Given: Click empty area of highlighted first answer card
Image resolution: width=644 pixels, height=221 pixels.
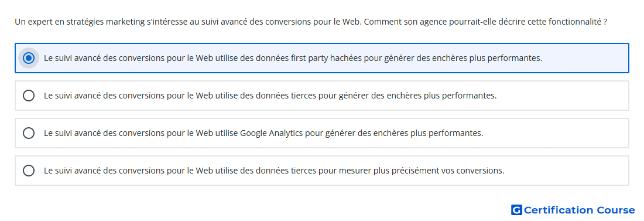Looking at the screenshot, I should click(585, 58).
